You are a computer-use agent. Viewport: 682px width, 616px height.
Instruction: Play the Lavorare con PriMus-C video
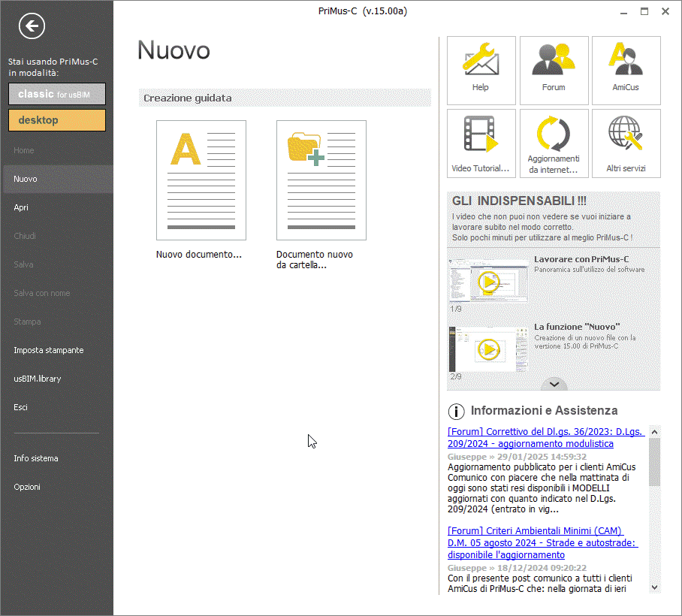pyautogui.click(x=488, y=282)
